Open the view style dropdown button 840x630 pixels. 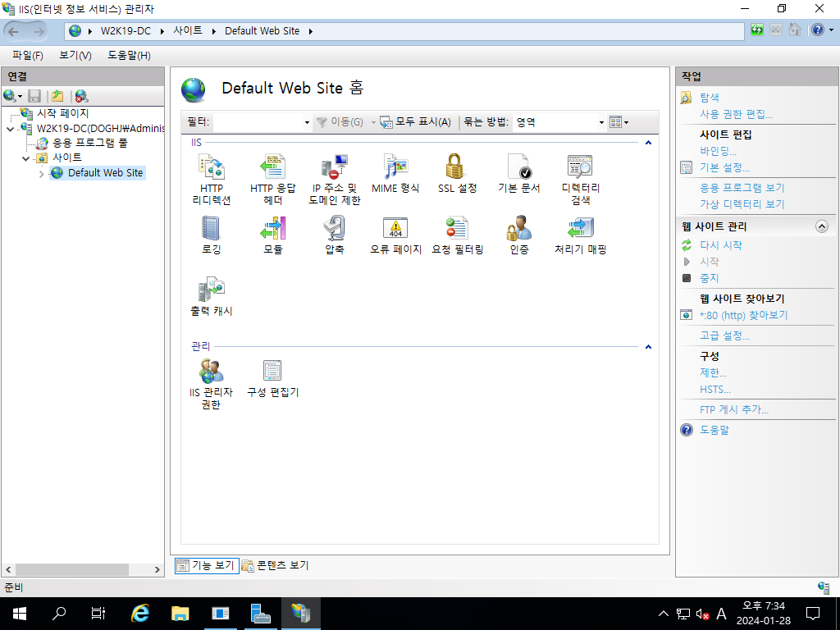pos(619,123)
